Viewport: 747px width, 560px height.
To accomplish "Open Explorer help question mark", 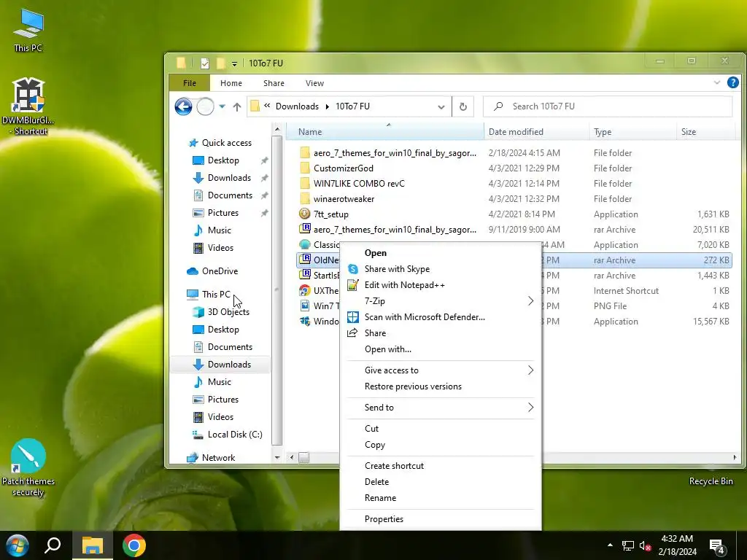I will pos(733,82).
